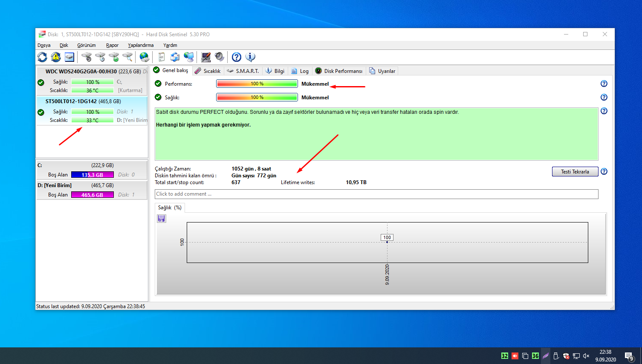The height and width of the screenshot is (364, 642).
Task: Click the green 32 temperature tray icon
Action: click(505, 356)
